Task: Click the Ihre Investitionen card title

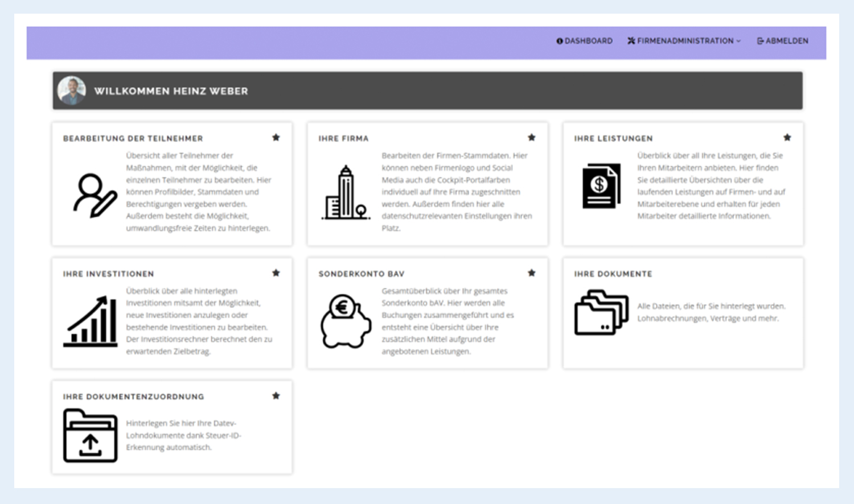Action: tap(108, 274)
